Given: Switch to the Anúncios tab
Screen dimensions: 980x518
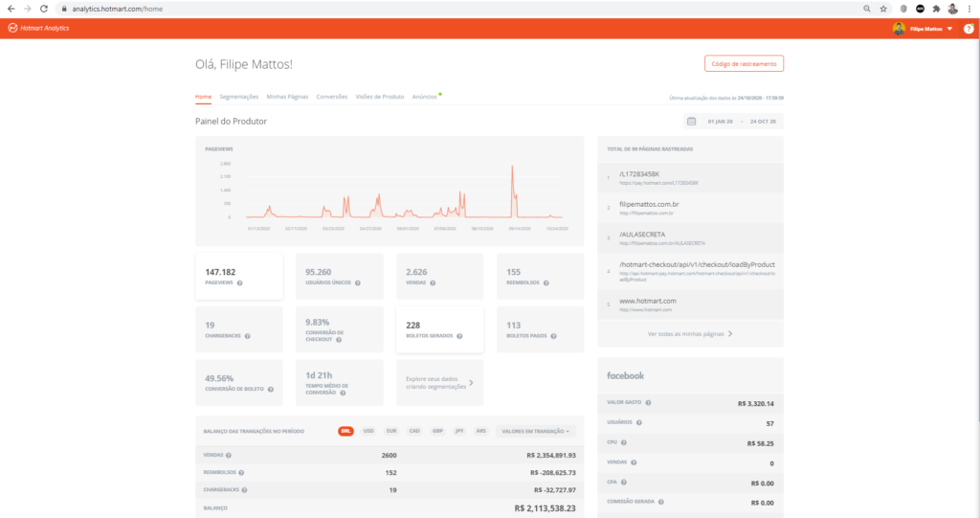Looking at the screenshot, I should pyautogui.click(x=424, y=97).
